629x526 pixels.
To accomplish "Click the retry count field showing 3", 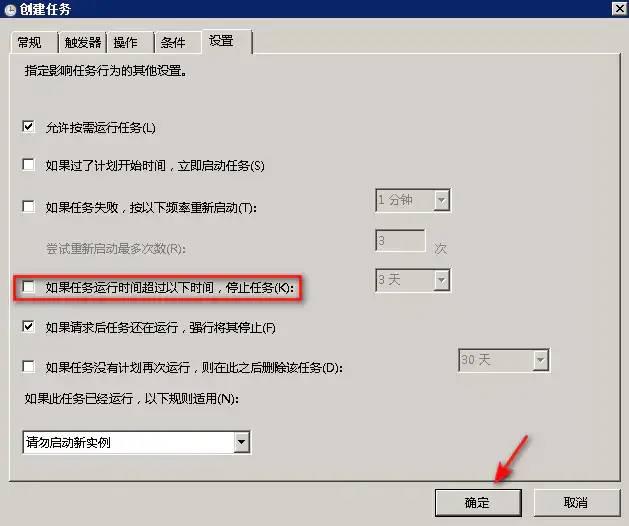I will [x=400, y=240].
